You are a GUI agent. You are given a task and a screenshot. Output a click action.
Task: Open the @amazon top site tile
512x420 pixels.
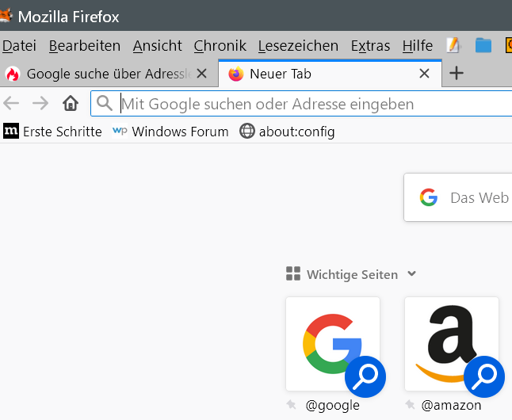pyautogui.click(x=452, y=344)
